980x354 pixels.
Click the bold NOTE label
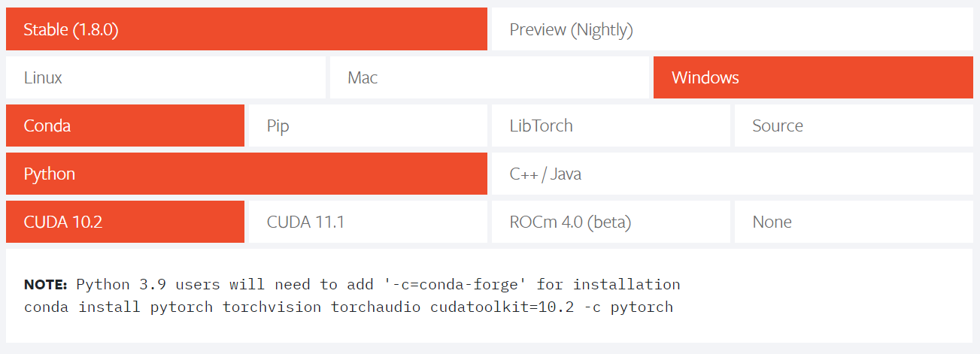pyautogui.click(x=46, y=284)
